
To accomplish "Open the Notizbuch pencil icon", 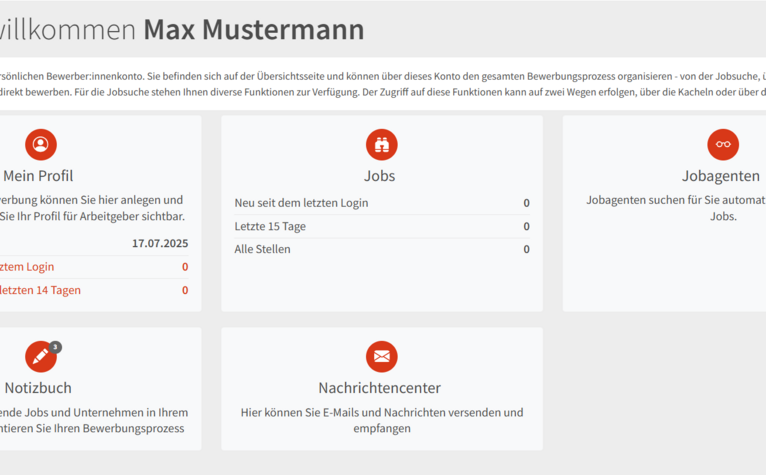I will (41, 357).
